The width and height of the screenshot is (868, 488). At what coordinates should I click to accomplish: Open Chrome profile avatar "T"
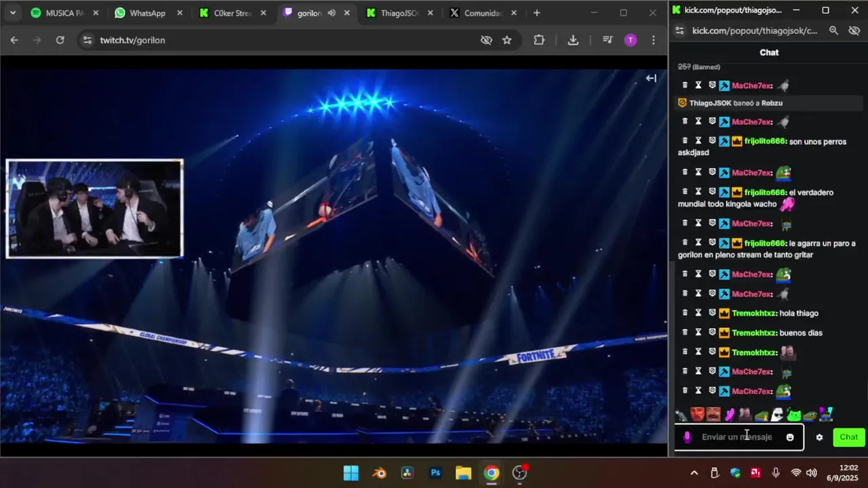pyautogui.click(x=631, y=40)
